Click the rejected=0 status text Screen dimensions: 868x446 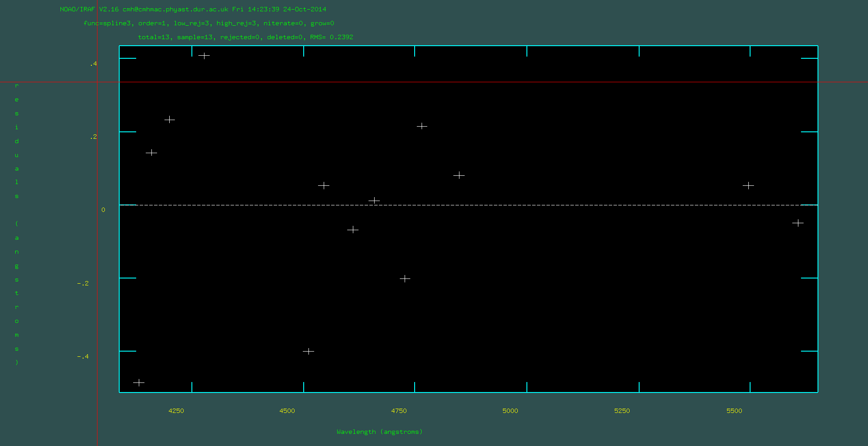(240, 37)
